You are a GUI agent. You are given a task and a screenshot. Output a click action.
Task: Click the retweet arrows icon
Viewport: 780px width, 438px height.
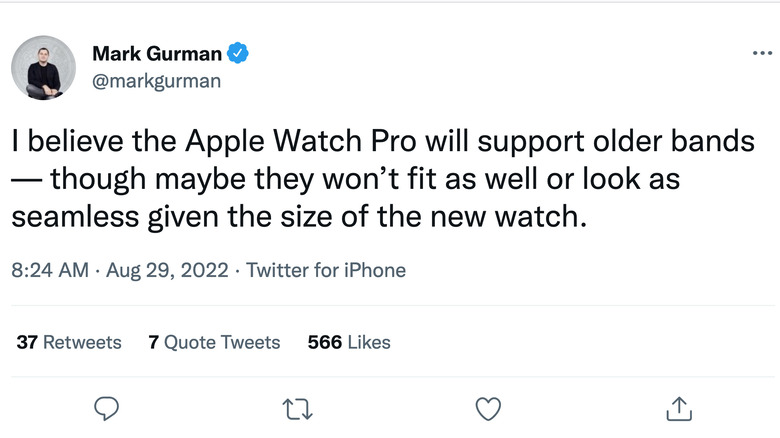296,407
